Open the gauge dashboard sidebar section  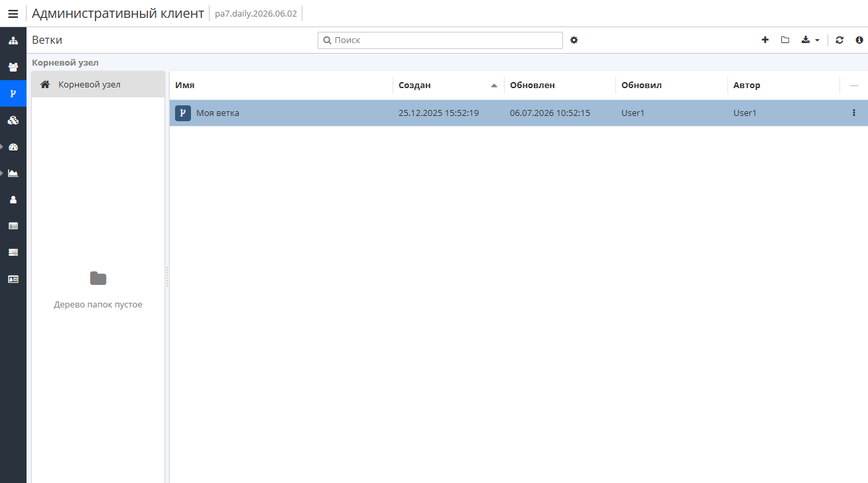pyautogui.click(x=13, y=146)
